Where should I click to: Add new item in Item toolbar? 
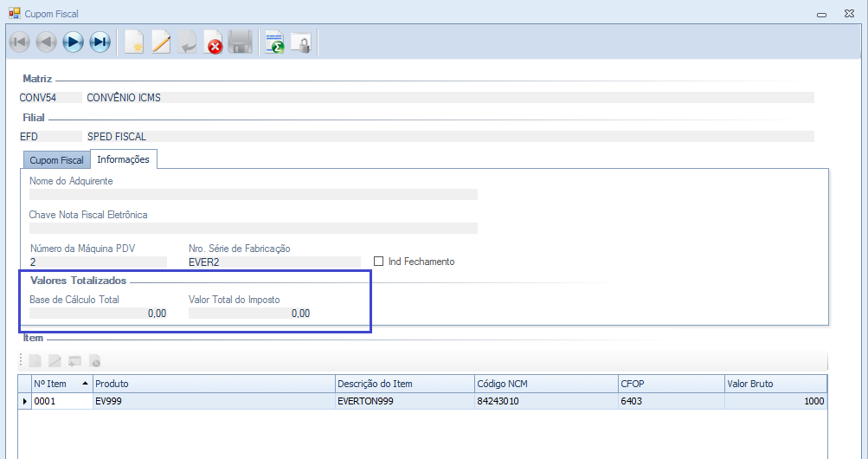coord(35,361)
